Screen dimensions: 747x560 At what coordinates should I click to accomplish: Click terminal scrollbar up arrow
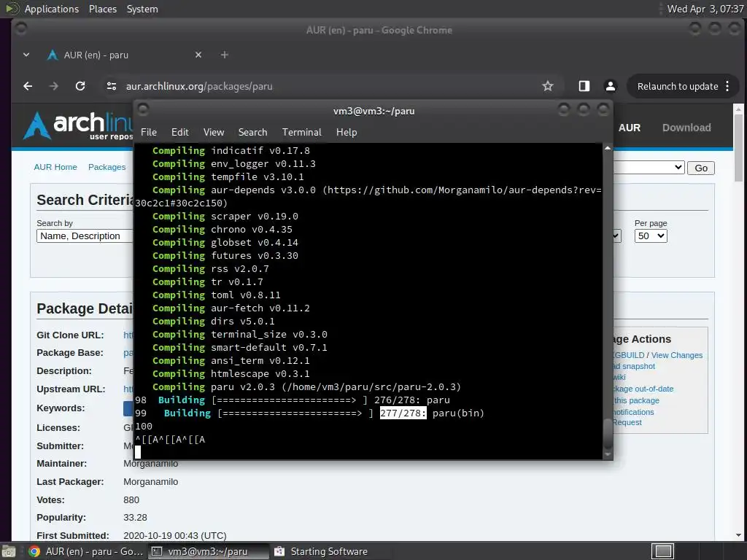[608, 148]
